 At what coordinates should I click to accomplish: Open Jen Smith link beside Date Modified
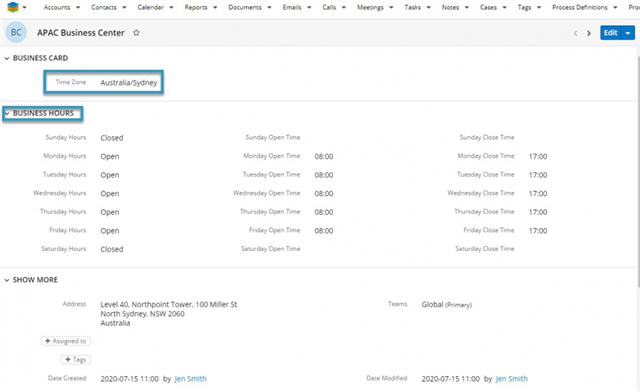coord(511,379)
